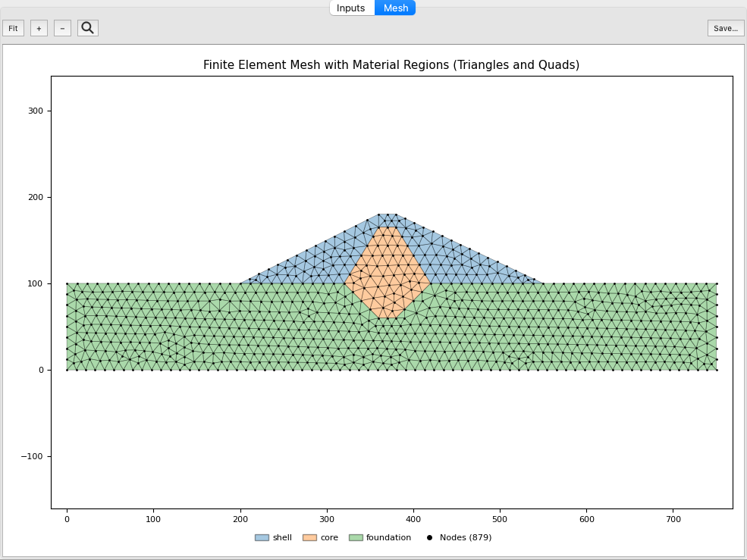The image size is (747, 560).
Task: Click the magnifier zoom tool icon
Action: click(88, 28)
